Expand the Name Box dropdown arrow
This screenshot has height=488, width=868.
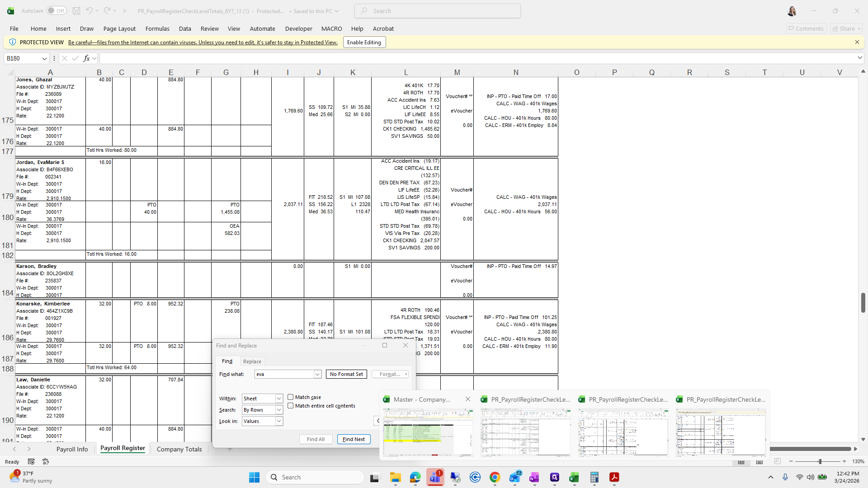point(44,58)
